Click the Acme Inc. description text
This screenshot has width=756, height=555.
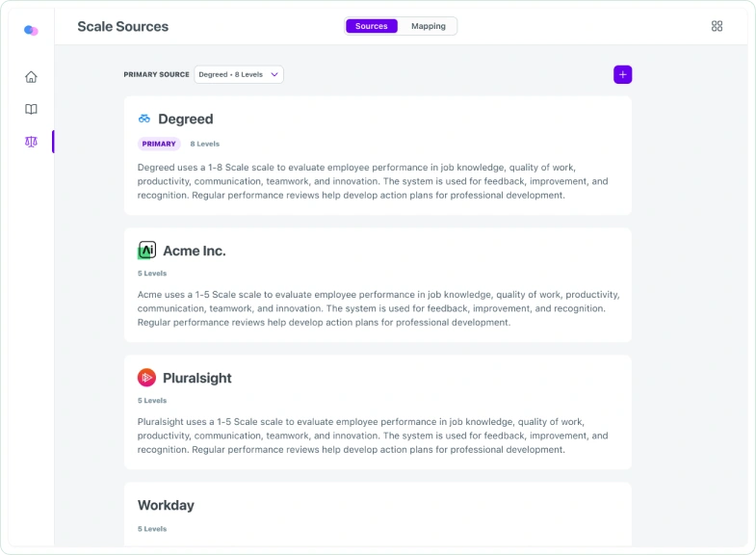point(378,308)
